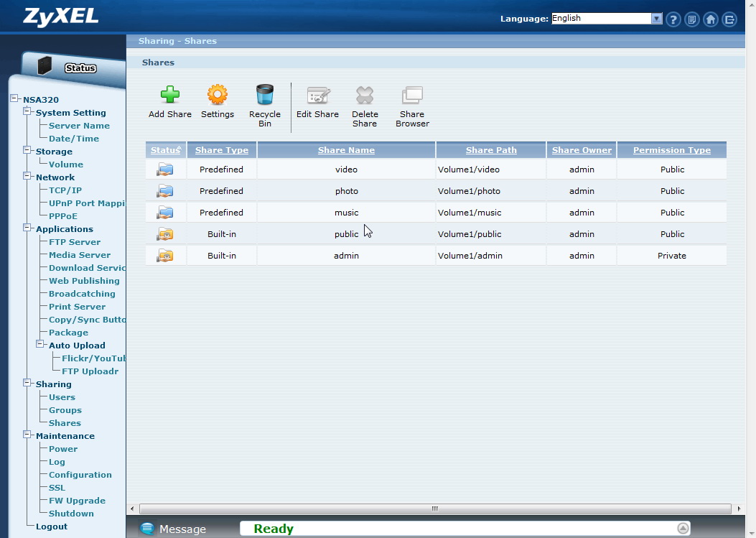The width and height of the screenshot is (756, 538).
Task: Open Server Name in sidebar
Action: coord(79,126)
